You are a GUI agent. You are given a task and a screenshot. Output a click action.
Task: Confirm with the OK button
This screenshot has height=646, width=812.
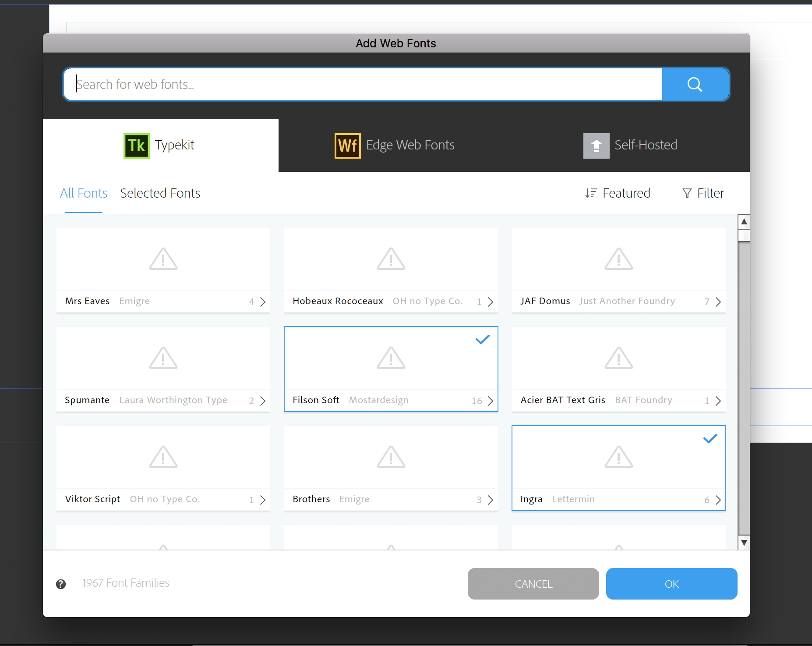(672, 584)
